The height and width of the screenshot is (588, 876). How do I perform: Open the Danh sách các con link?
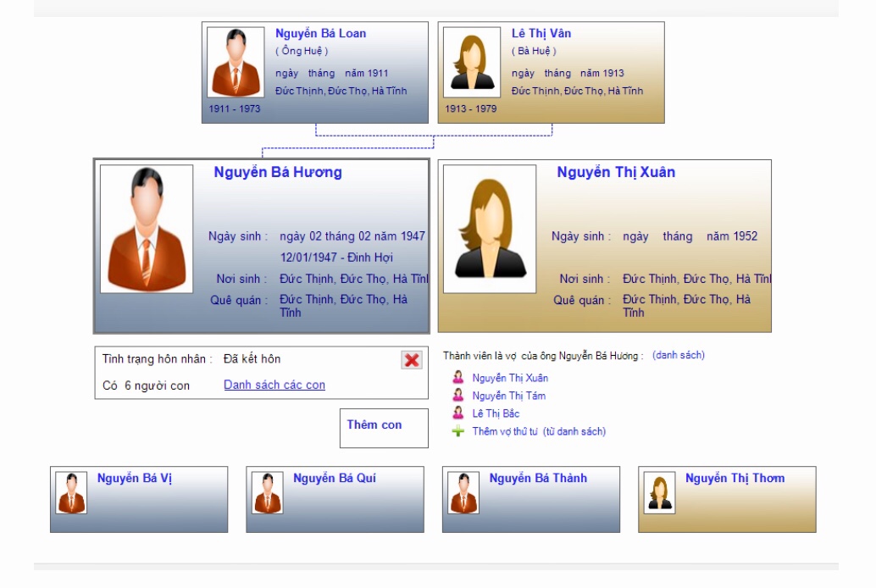(x=274, y=385)
